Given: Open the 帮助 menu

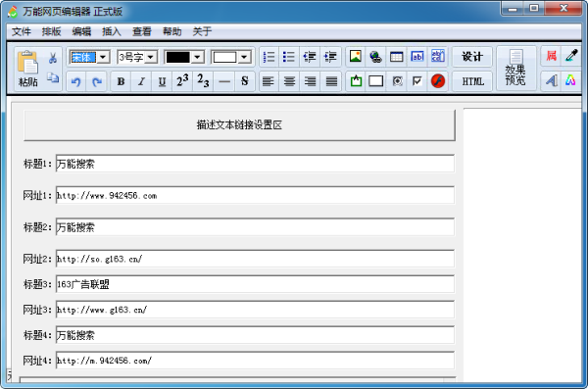Looking at the screenshot, I should coord(171,32).
